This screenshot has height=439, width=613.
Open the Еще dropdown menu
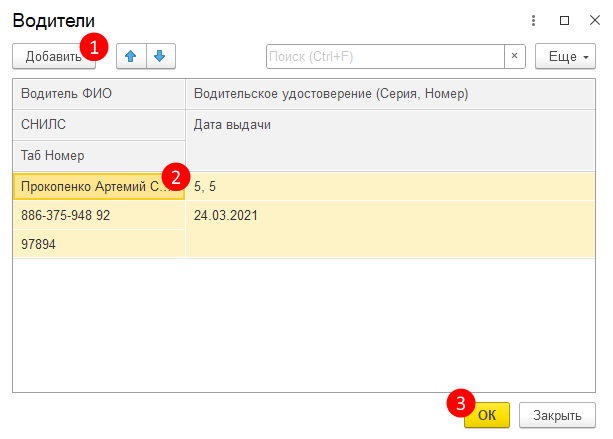[565, 56]
